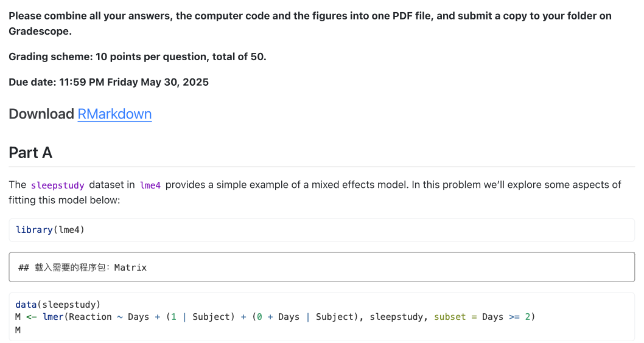644x343 pixels.
Task: Click the word Gradescope in the instructions
Action: point(40,31)
